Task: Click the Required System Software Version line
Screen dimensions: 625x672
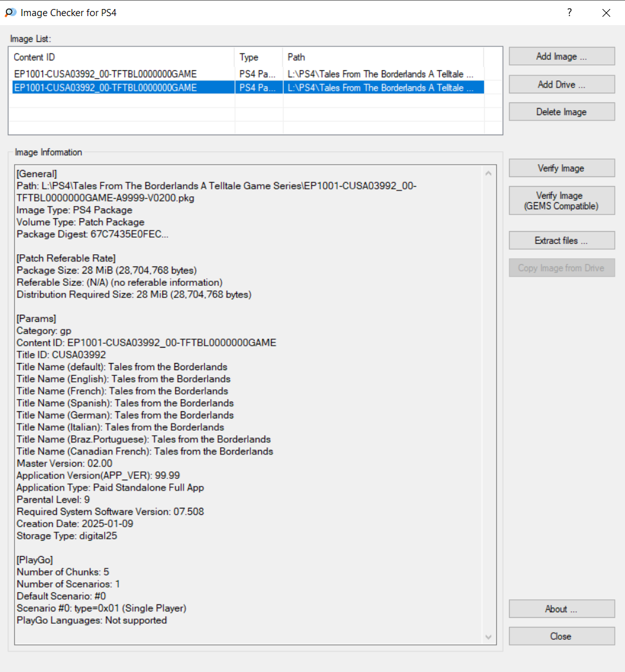Action: click(x=110, y=512)
